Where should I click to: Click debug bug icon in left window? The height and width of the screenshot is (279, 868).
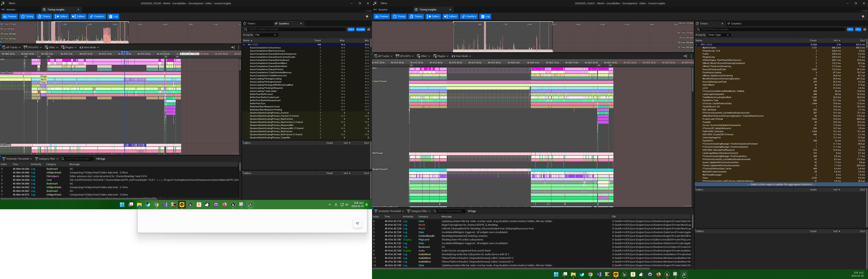coord(367,16)
